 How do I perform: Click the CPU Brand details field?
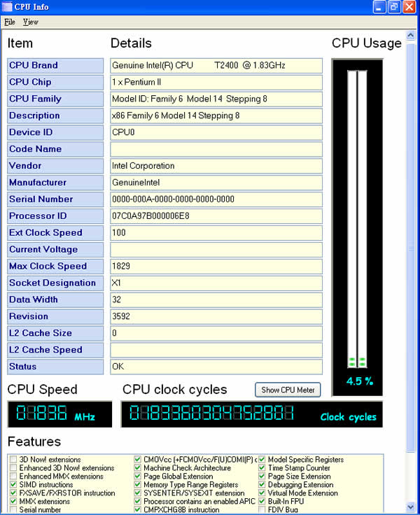216,66
